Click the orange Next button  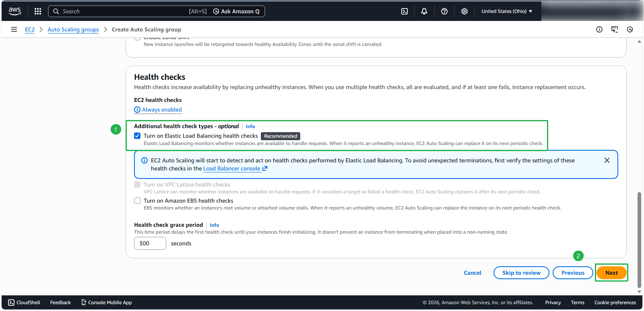[x=611, y=273]
